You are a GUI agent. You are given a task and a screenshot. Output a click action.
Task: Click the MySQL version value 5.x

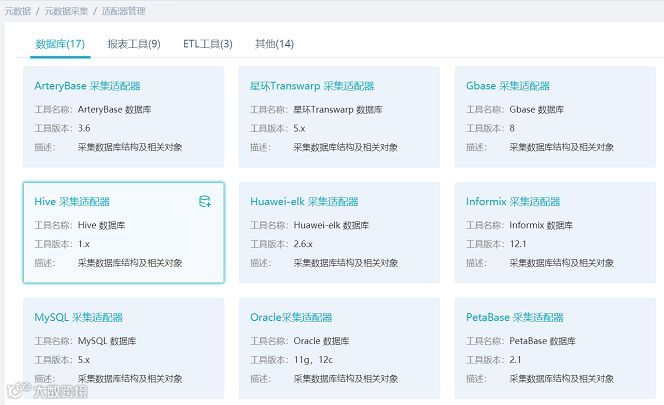(84, 360)
